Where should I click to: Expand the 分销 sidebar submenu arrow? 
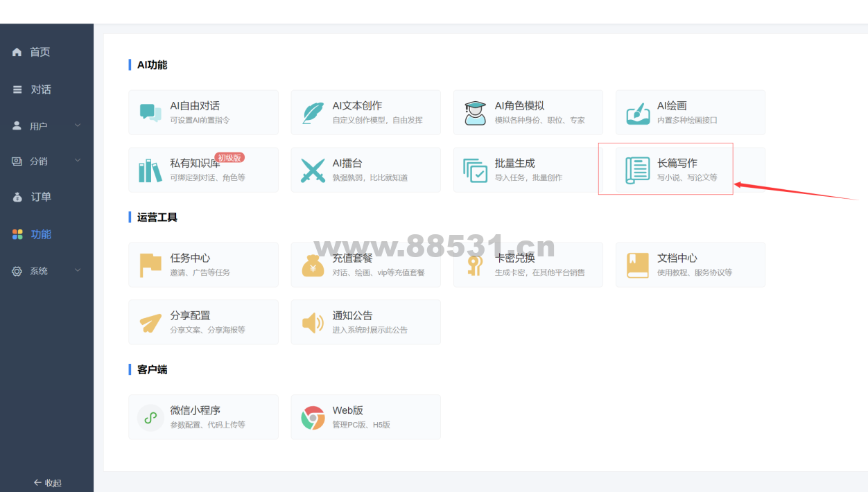[78, 161]
